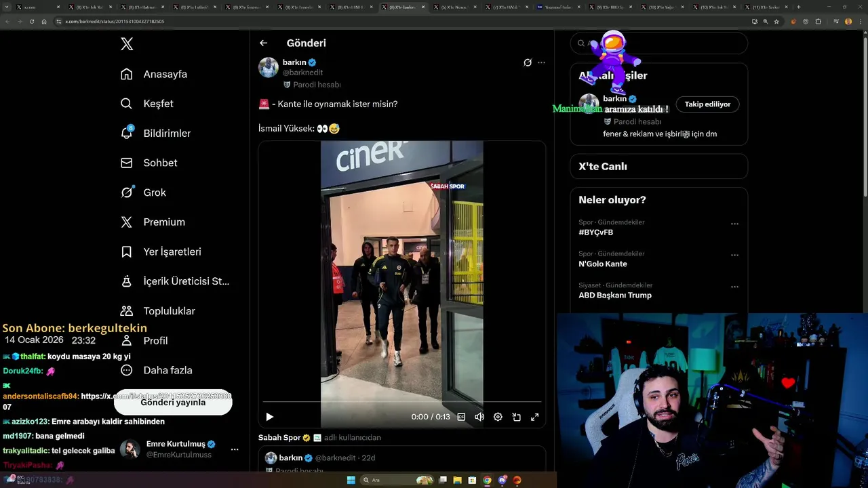Open more options for #BYÇvFB trend
The width and height of the screenshot is (868, 488).
[x=734, y=224]
